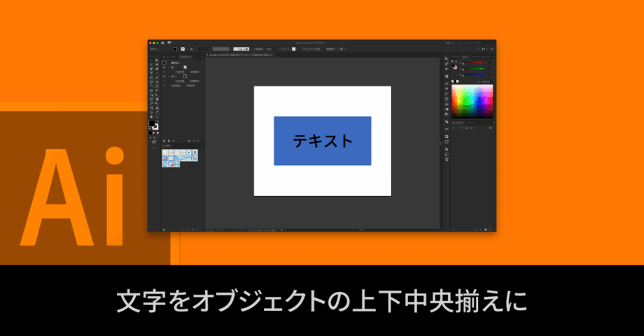Delete selected item trash in Appearance panel
This screenshot has width=644, height=336.
pyautogui.click(x=199, y=141)
